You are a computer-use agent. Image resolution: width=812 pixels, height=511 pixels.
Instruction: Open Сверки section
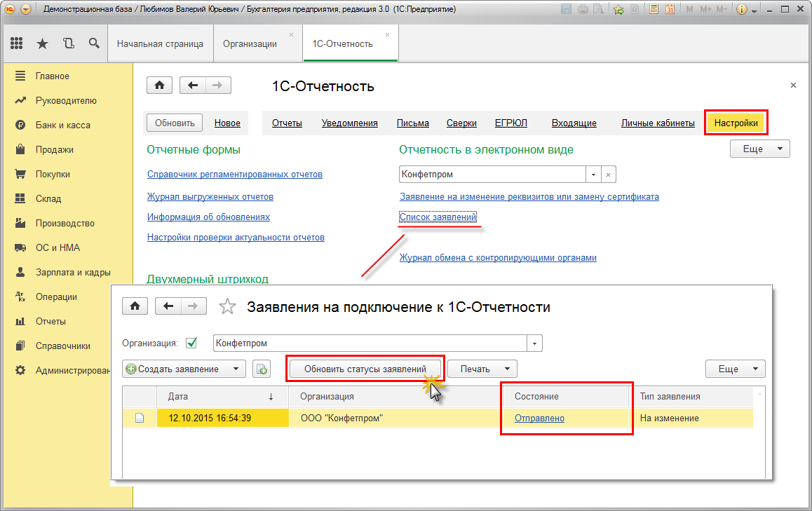point(461,123)
